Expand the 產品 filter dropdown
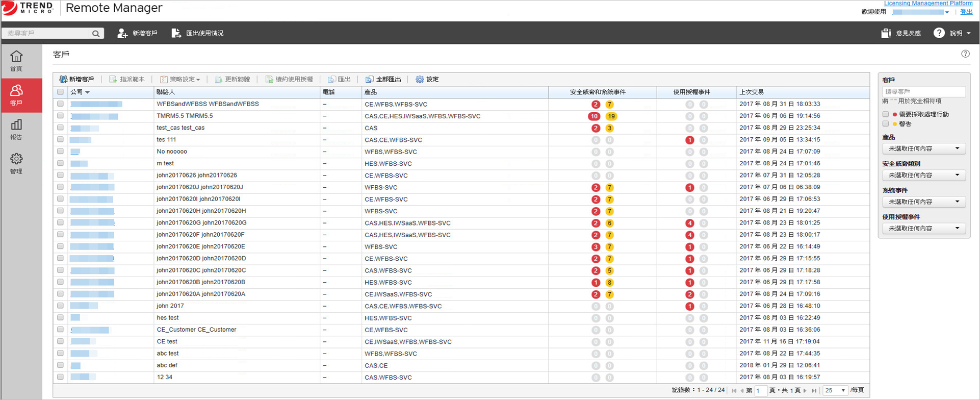 click(923, 148)
